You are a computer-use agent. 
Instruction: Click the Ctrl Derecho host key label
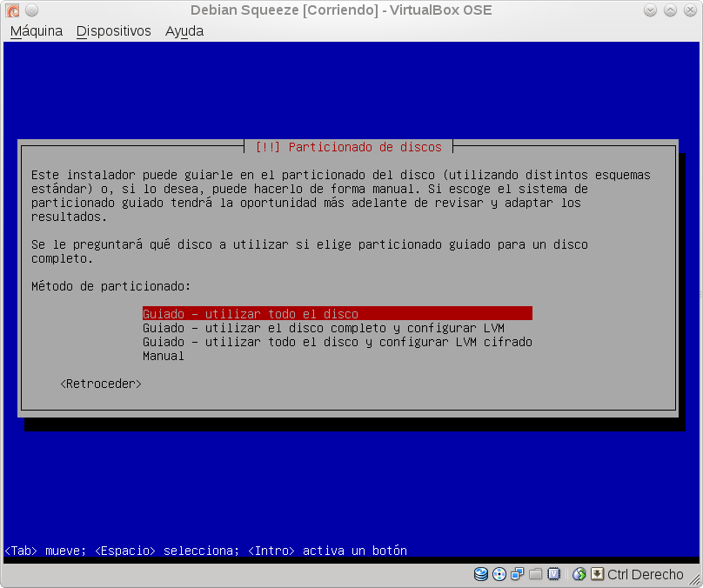coord(646,574)
